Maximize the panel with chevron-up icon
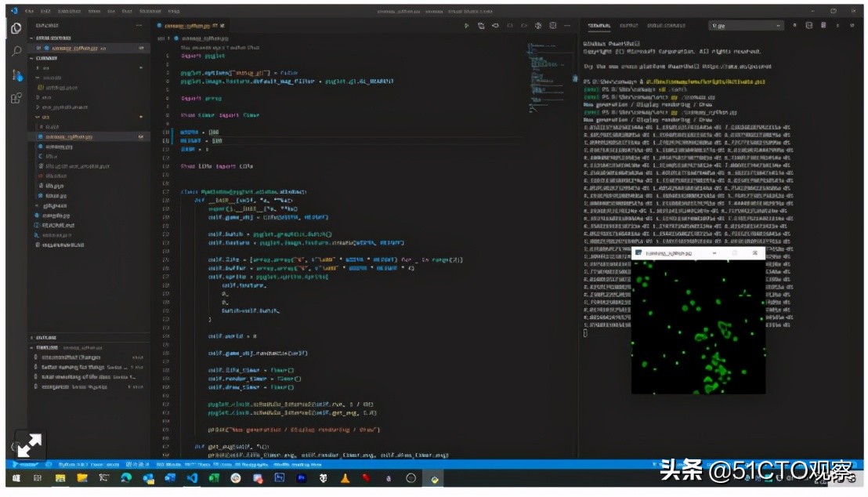 [837, 26]
